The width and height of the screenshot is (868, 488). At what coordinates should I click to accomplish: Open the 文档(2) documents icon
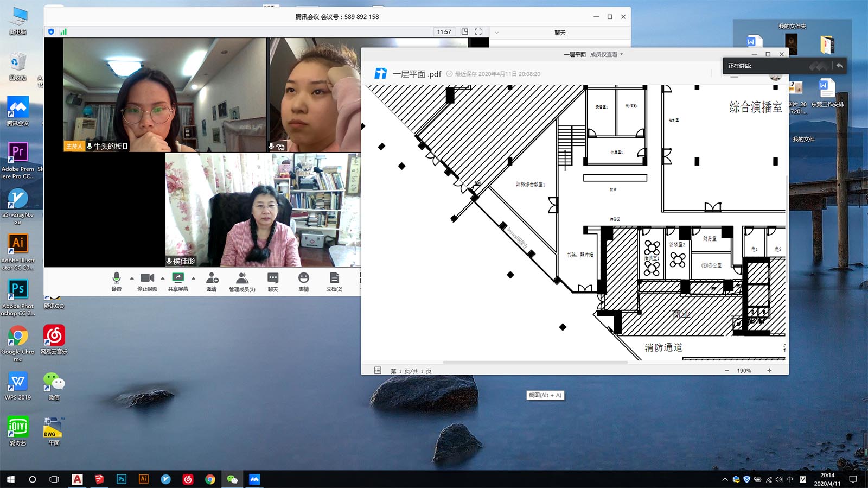pos(334,281)
